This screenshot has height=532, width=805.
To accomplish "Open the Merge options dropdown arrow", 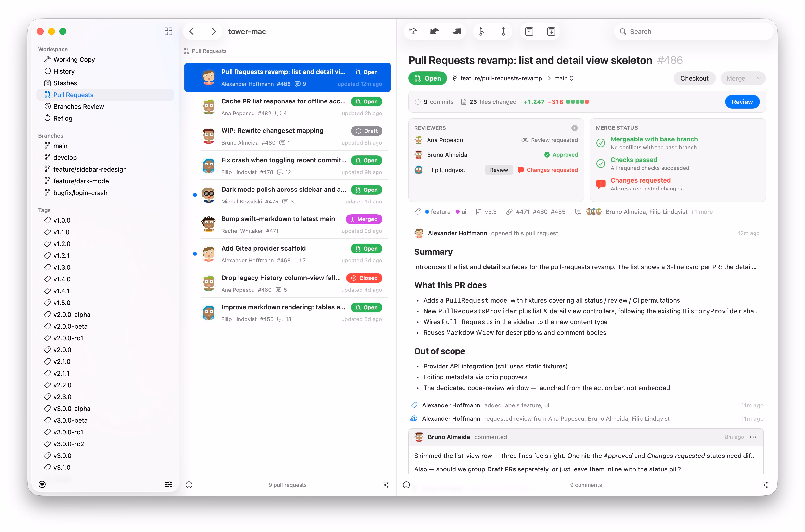I will pyautogui.click(x=759, y=78).
